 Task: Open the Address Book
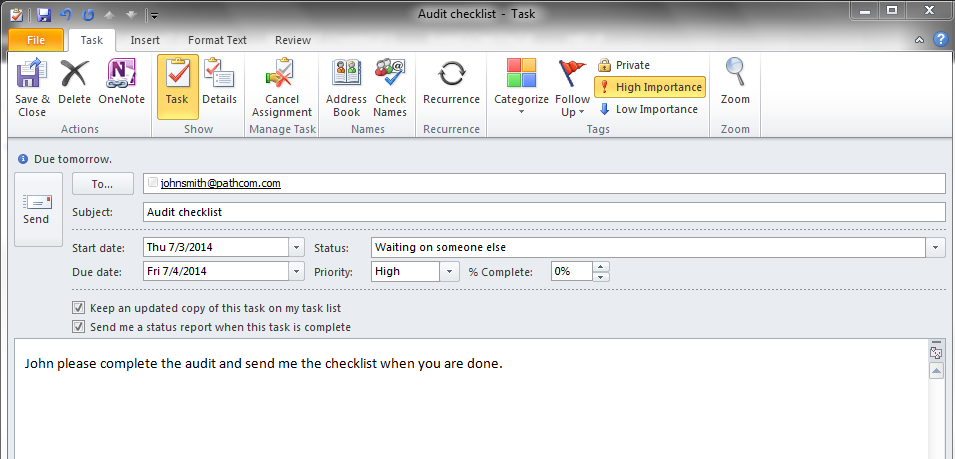coord(346,88)
